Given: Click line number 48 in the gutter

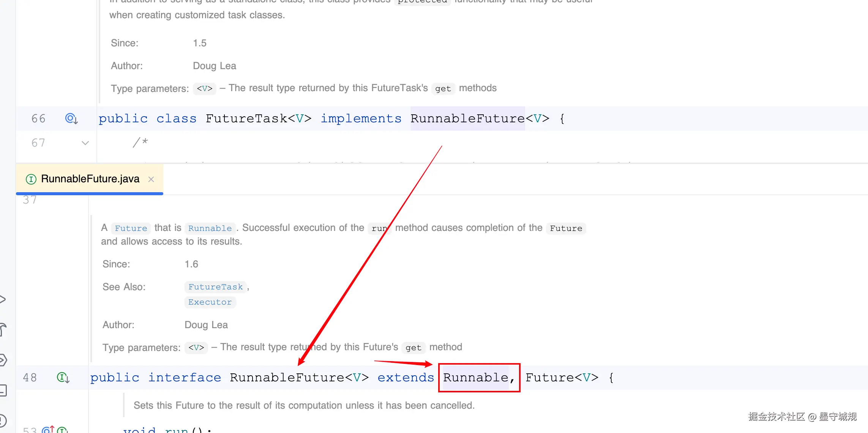Looking at the screenshot, I should 30,378.
